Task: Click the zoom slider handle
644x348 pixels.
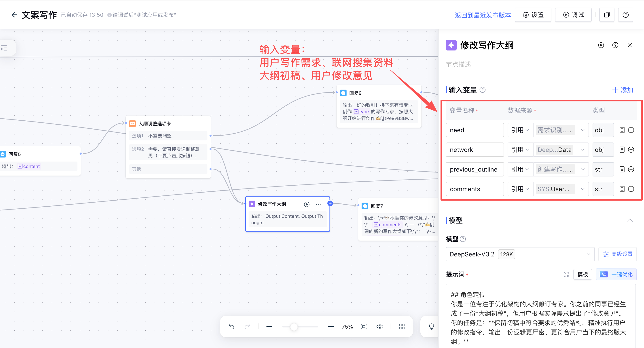Action: click(294, 327)
